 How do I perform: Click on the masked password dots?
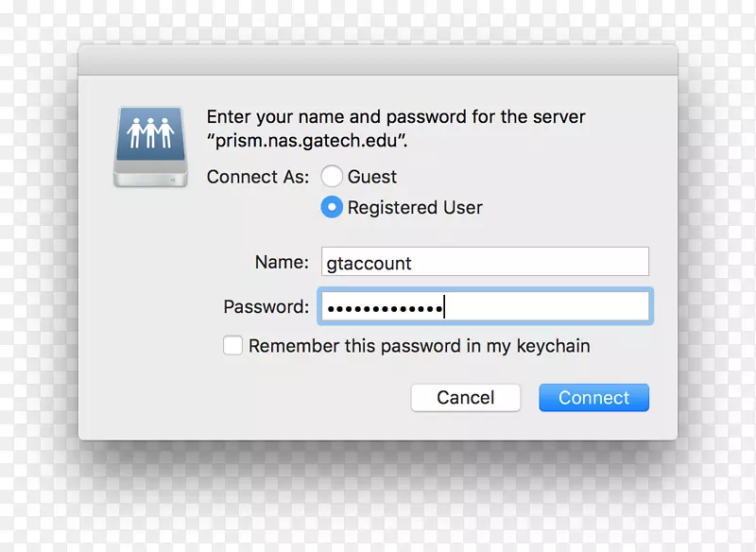coord(383,308)
